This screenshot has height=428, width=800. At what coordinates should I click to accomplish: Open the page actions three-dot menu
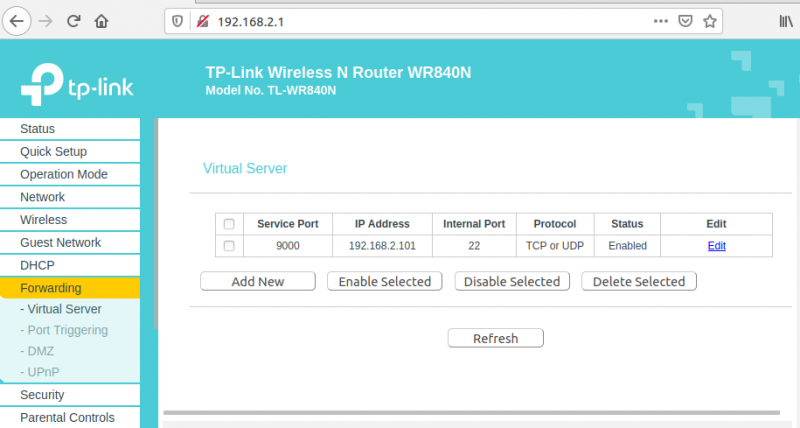(661, 21)
